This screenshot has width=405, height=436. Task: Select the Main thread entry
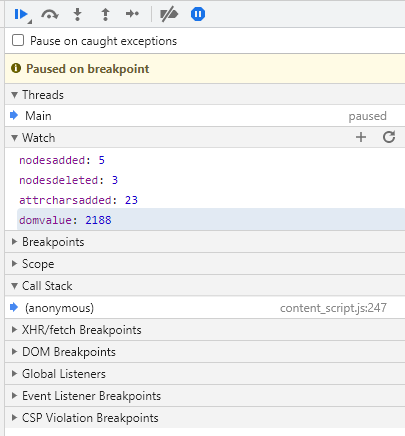point(205,116)
